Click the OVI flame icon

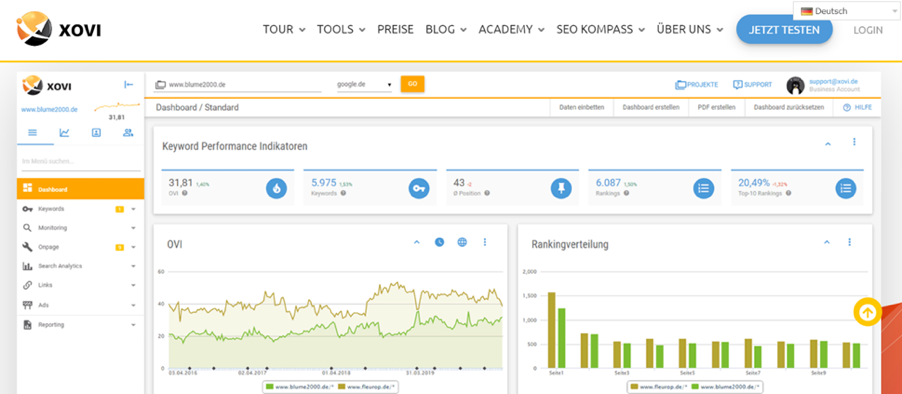click(276, 188)
